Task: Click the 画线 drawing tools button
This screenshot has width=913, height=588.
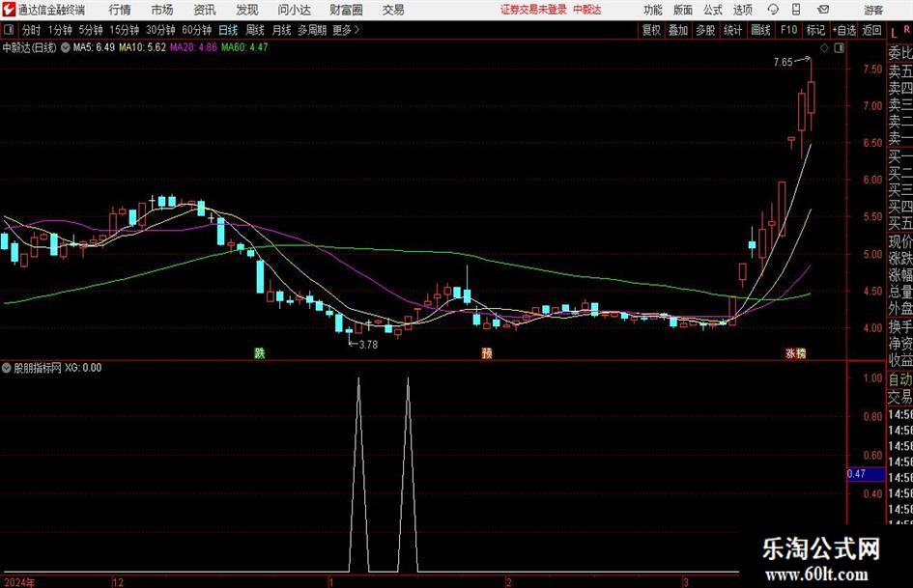Action: (760, 30)
